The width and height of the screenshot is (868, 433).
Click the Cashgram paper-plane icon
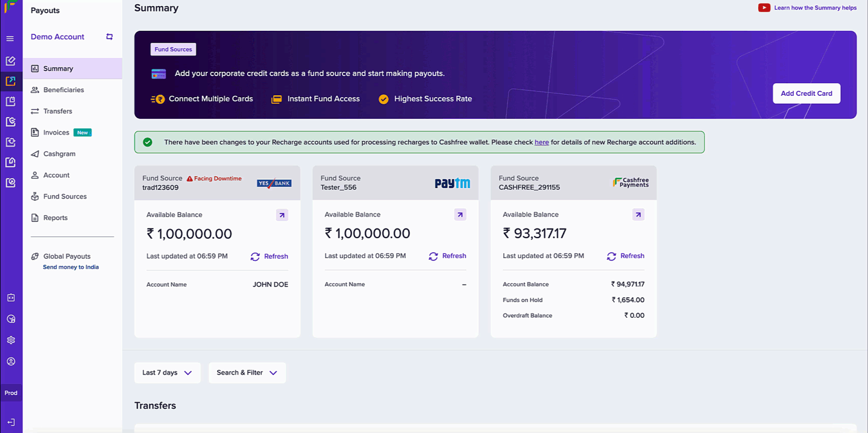[x=35, y=154]
